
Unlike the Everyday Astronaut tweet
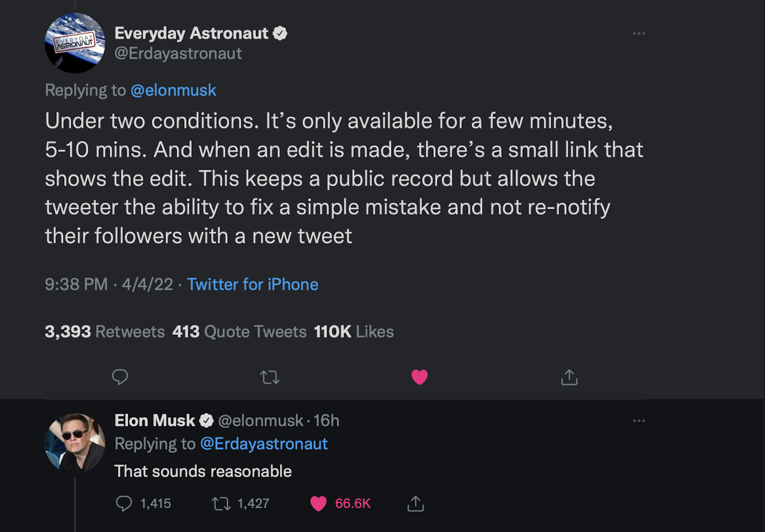[x=419, y=377]
